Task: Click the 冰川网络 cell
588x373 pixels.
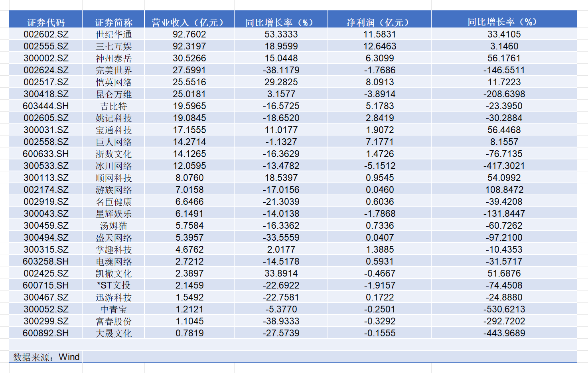Action: point(114,166)
